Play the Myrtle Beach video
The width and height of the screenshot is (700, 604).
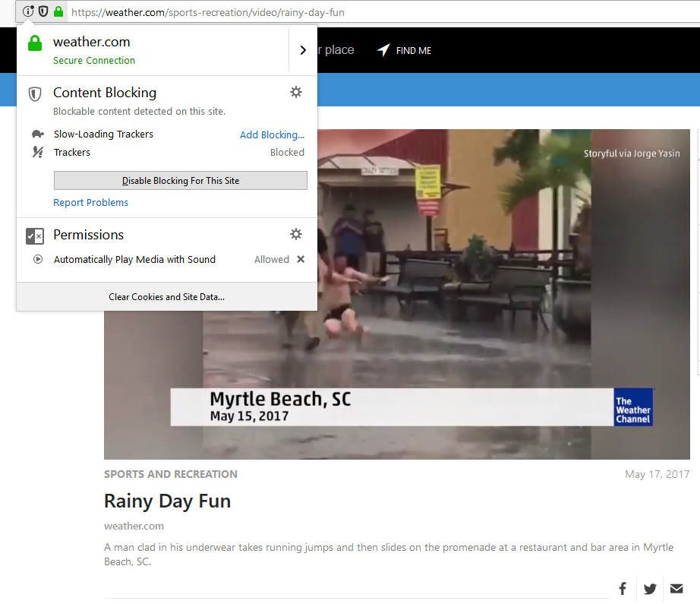click(x=397, y=295)
